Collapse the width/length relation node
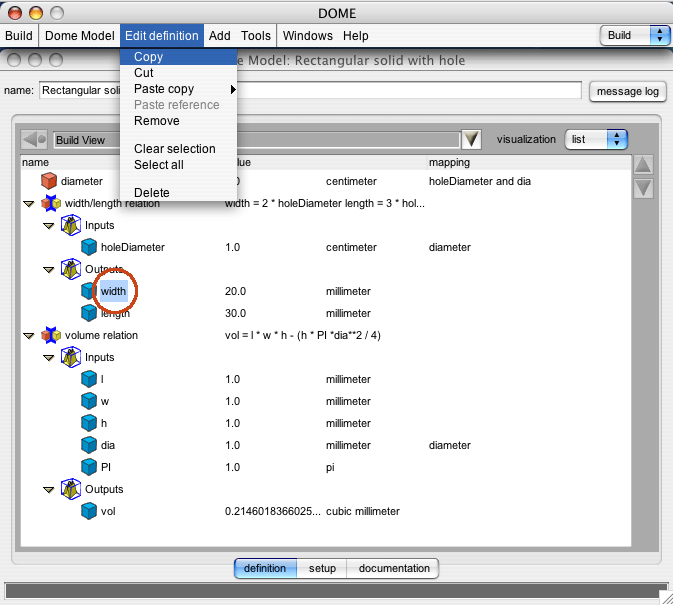The image size is (673, 605). (29, 204)
